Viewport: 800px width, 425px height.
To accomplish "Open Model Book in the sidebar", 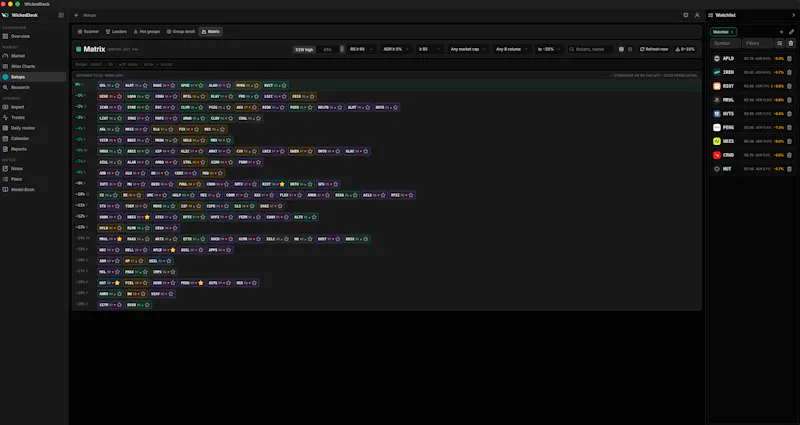I will 33,189.
